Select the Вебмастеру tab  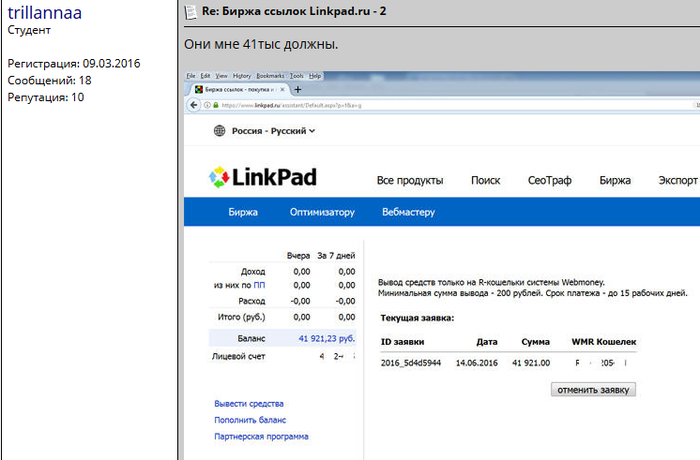coord(409,212)
